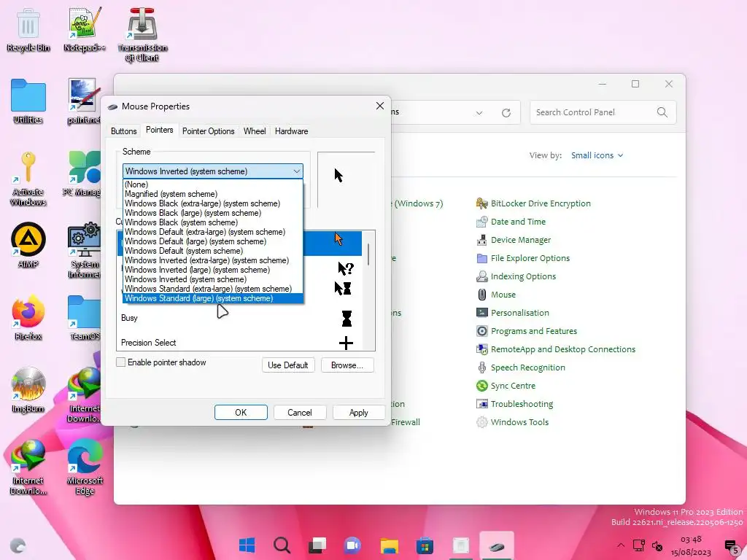This screenshot has width=747, height=560.
Task: Click the search magnifier in Control Panel
Action: (662, 112)
